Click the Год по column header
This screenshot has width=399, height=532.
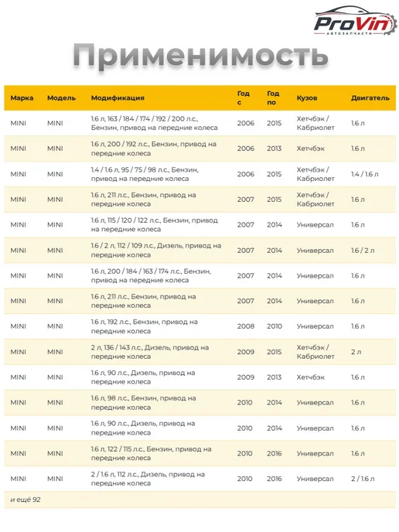pyautogui.click(x=273, y=97)
